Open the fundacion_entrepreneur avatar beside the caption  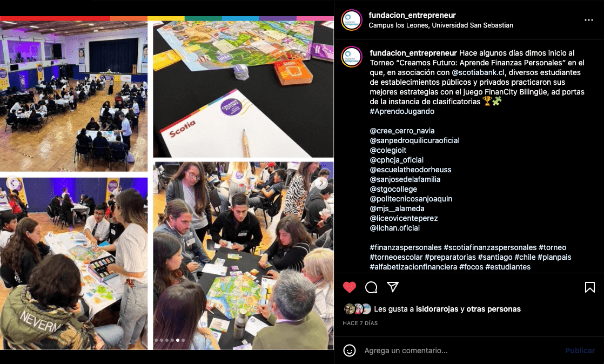pos(352,57)
